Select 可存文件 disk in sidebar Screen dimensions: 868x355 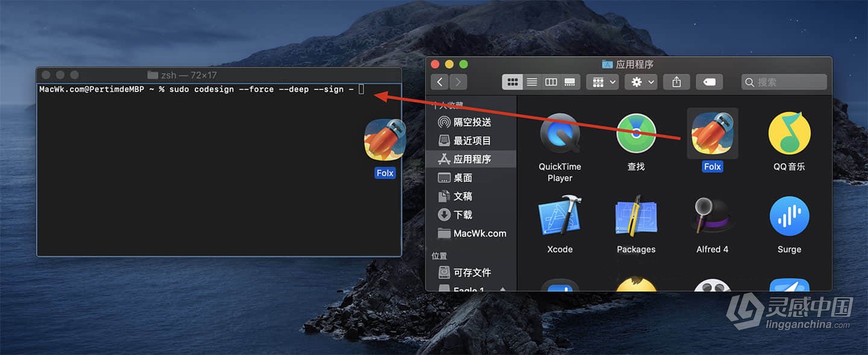click(471, 272)
